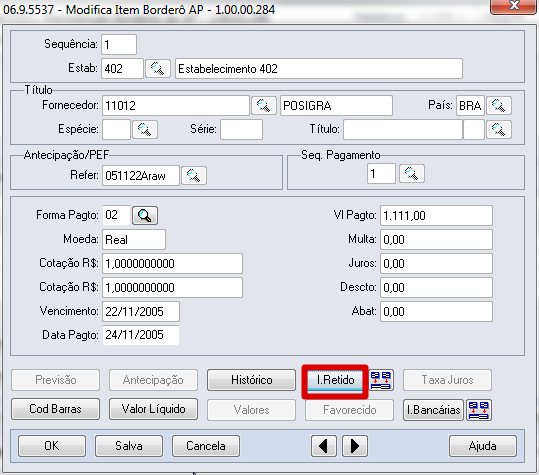
Task: Click the Moeda field Real
Action: tap(134, 239)
